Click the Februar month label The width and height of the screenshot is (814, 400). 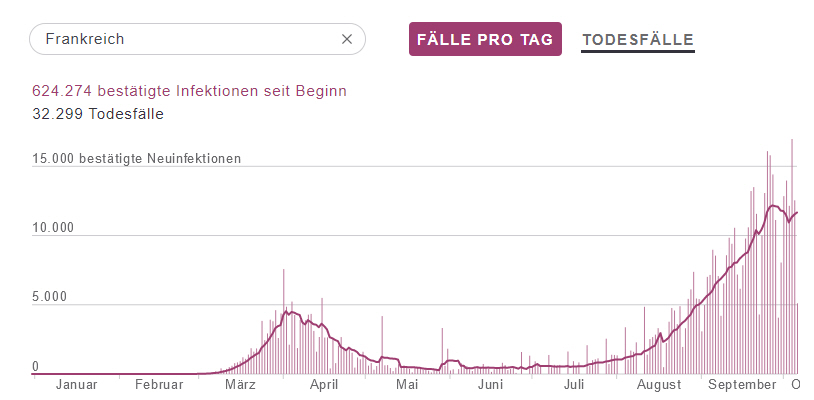click(x=159, y=385)
